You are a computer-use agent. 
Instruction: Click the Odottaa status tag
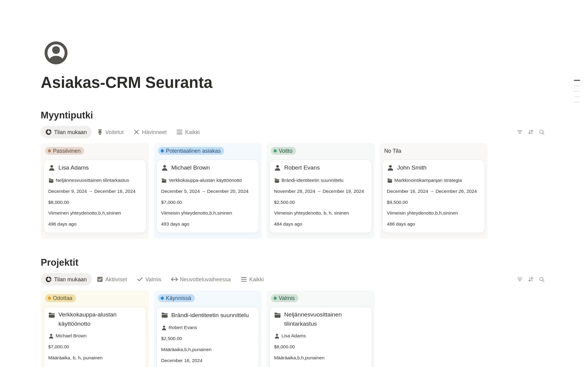[61, 298]
